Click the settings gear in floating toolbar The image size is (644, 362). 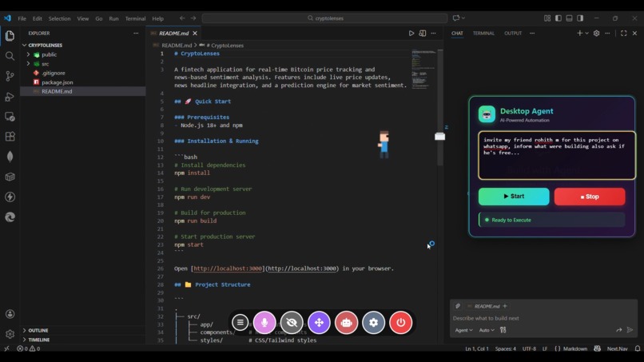373,323
